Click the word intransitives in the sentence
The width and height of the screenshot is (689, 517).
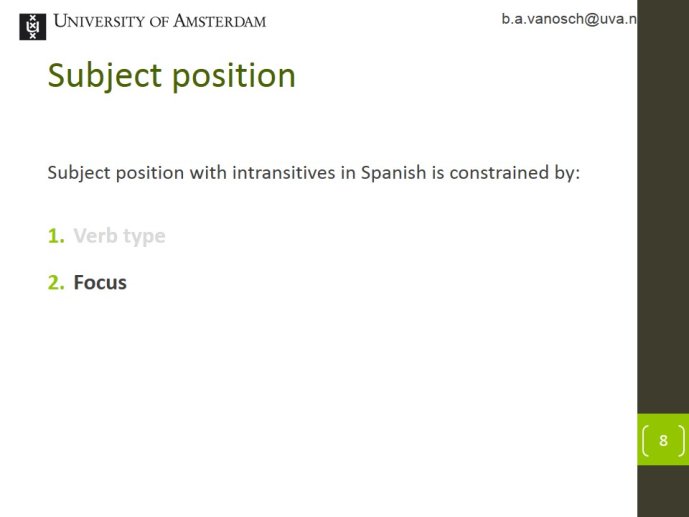click(284, 172)
